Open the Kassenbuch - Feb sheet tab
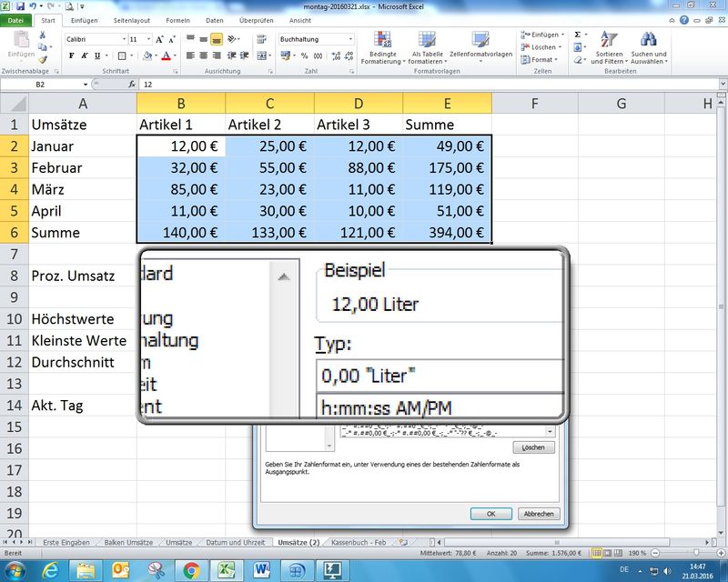The height and width of the screenshot is (582, 728). (359, 542)
